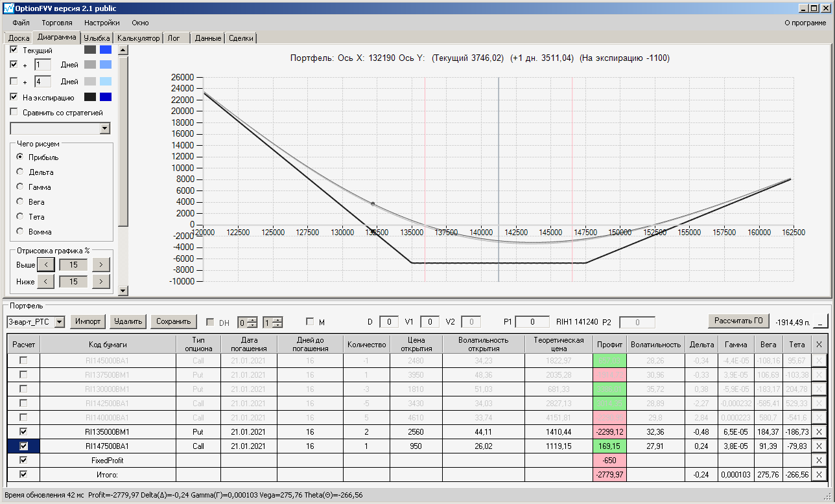Open the Торговля menu

click(57, 23)
